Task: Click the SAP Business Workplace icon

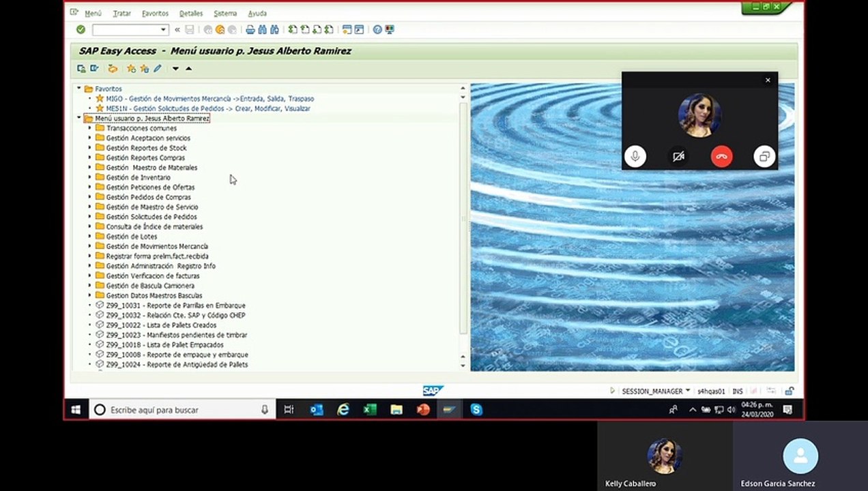Action: click(x=113, y=68)
